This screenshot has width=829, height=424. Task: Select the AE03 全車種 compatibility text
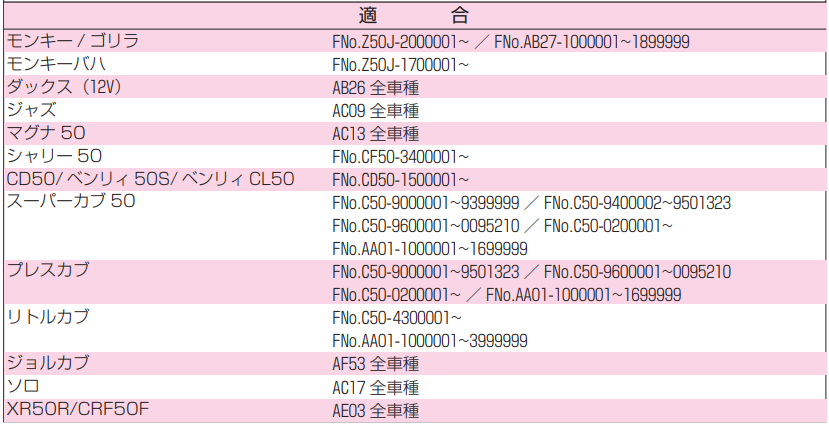click(375, 410)
